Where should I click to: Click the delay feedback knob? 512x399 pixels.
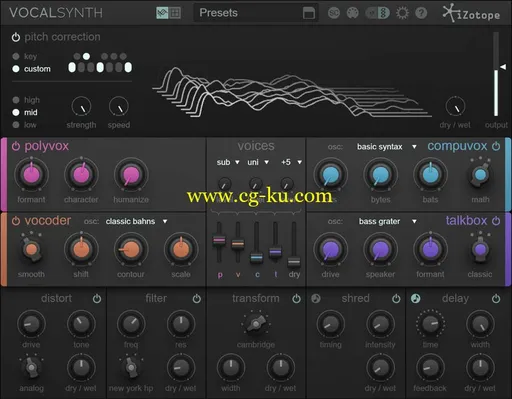click(x=430, y=367)
